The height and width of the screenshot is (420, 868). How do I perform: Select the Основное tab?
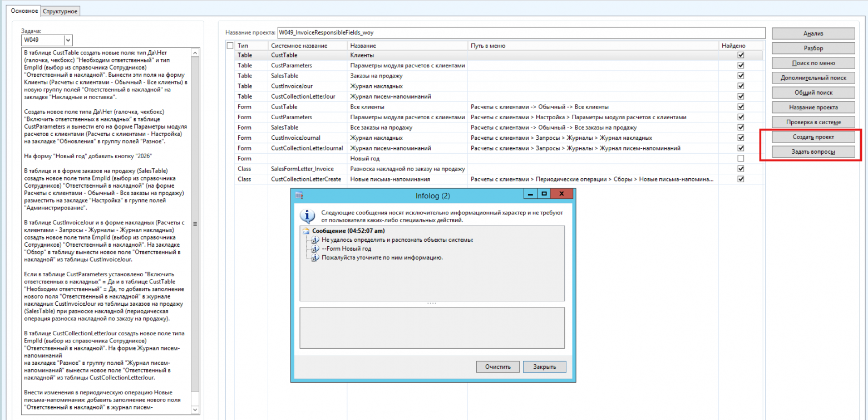click(x=25, y=11)
